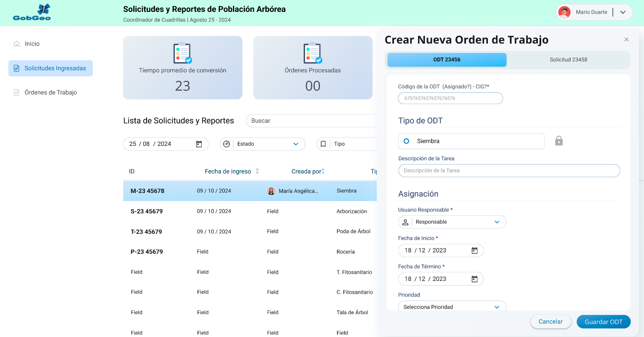Click the Descripción de la Tarea field
This screenshot has height=337, width=644.
pos(509,171)
